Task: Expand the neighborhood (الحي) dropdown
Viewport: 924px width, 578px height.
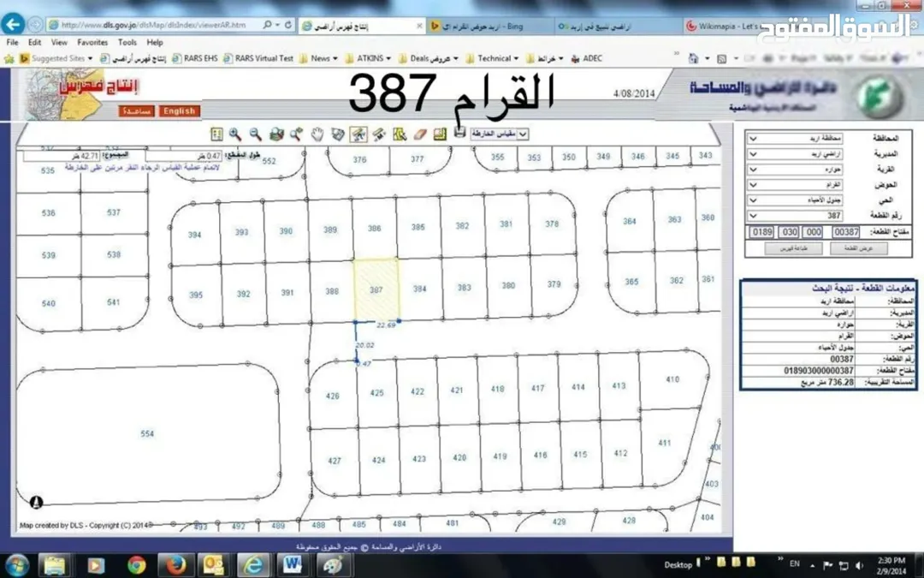Action: 794,200
